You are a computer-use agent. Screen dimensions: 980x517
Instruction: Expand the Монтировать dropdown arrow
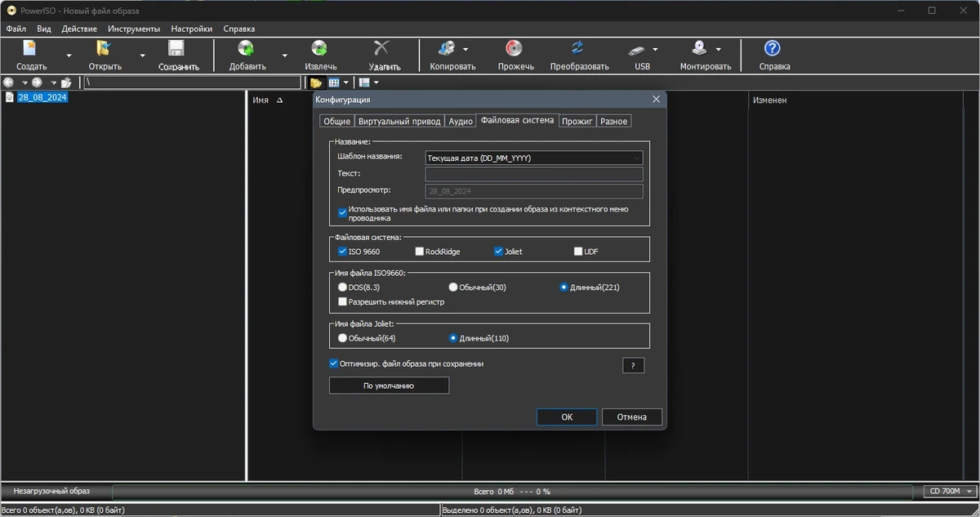tap(718, 49)
